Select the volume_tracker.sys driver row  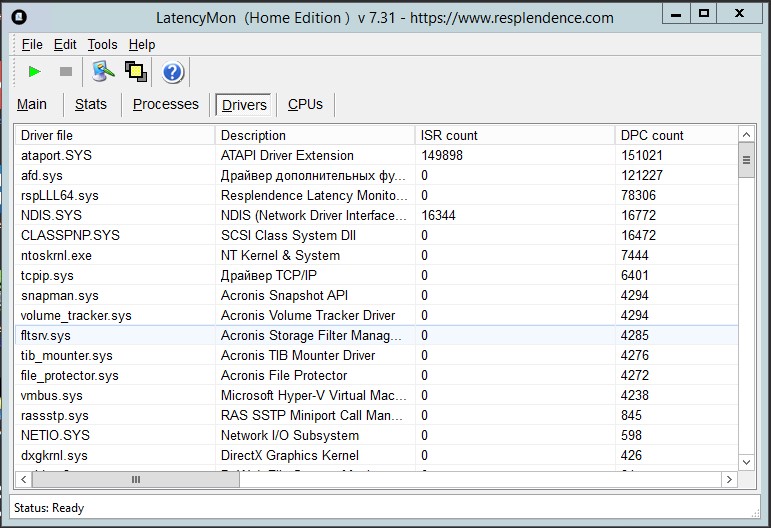(x=377, y=315)
